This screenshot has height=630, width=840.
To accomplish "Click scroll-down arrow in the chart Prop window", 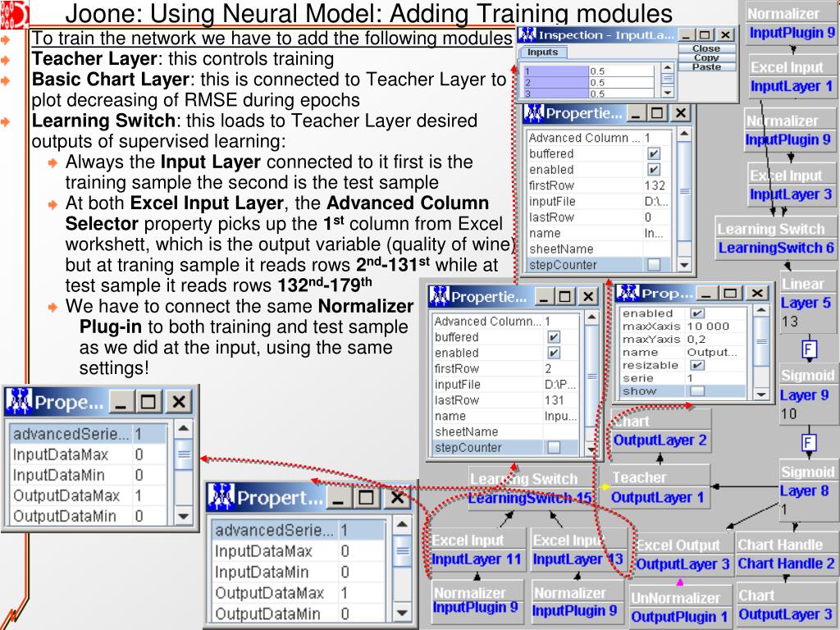I will pos(760,395).
